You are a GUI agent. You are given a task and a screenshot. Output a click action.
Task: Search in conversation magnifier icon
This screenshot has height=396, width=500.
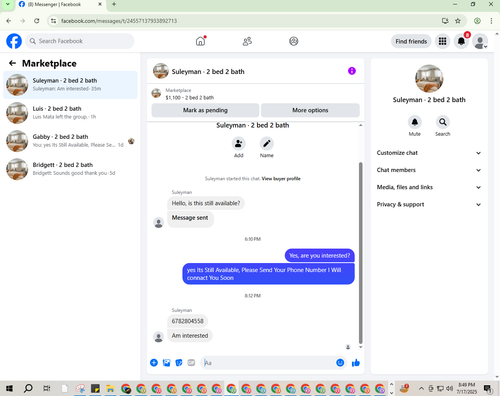(x=443, y=122)
